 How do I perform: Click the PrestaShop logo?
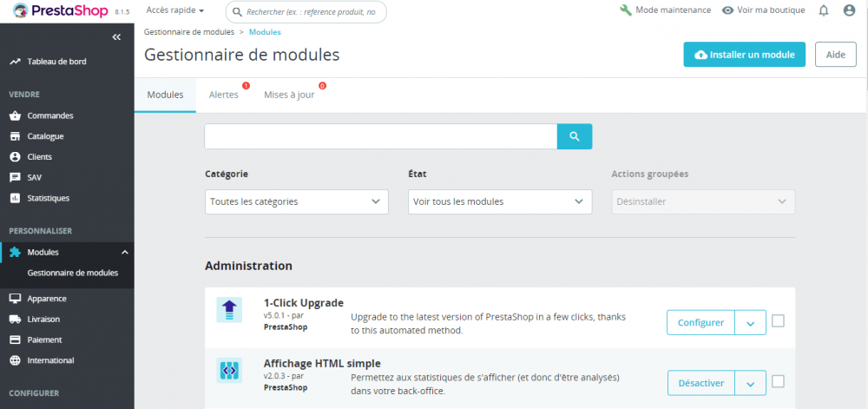coord(61,10)
